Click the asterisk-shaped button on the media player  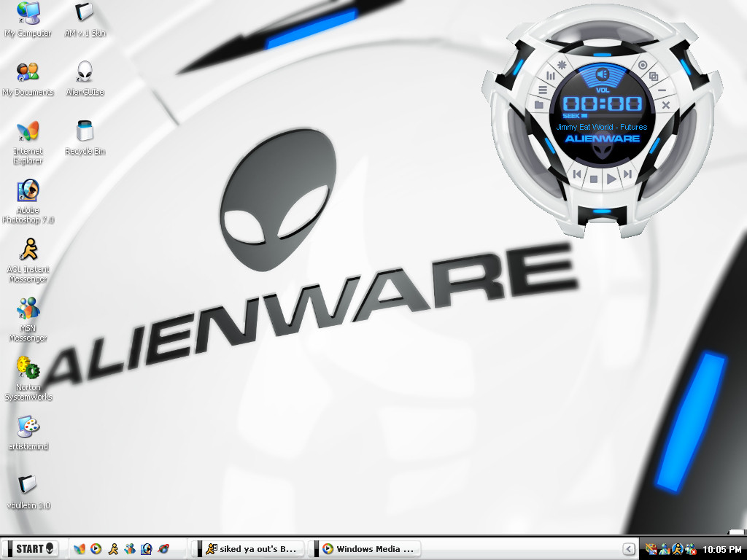(x=562, y=65)
